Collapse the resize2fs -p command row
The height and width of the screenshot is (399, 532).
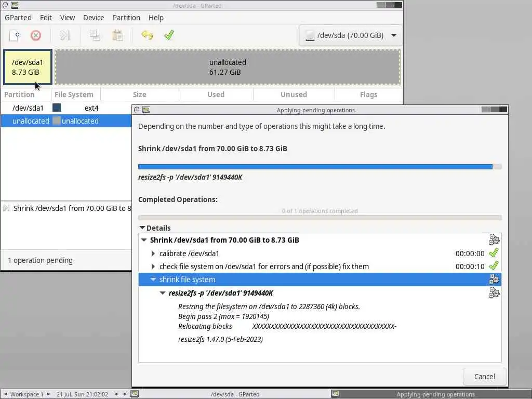(163, 293)
